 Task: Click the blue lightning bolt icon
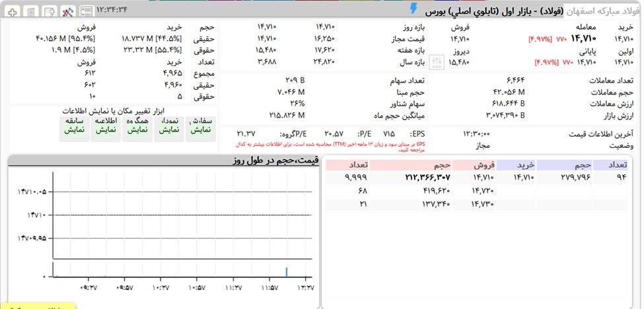click(413, 9)
